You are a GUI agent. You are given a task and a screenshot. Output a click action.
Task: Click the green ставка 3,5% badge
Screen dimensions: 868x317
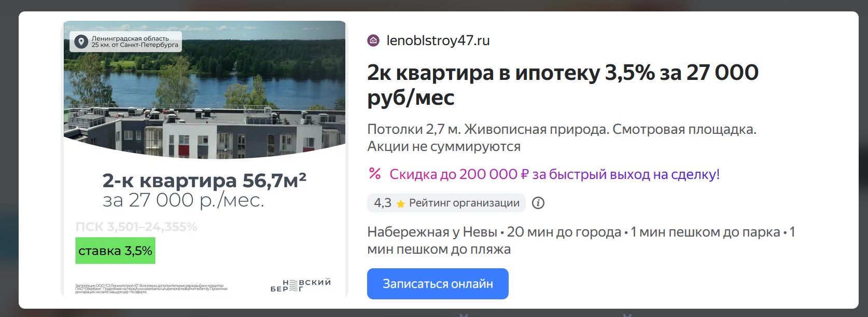point(115,251)
